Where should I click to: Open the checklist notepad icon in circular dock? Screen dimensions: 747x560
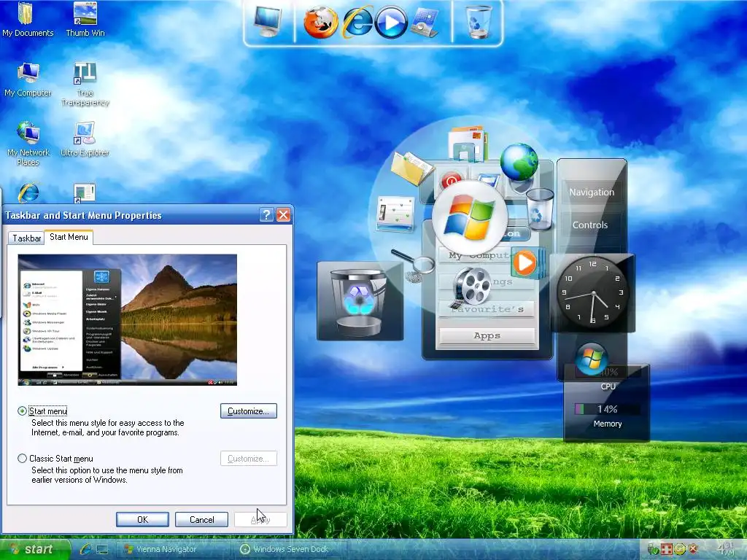[395, 214]
